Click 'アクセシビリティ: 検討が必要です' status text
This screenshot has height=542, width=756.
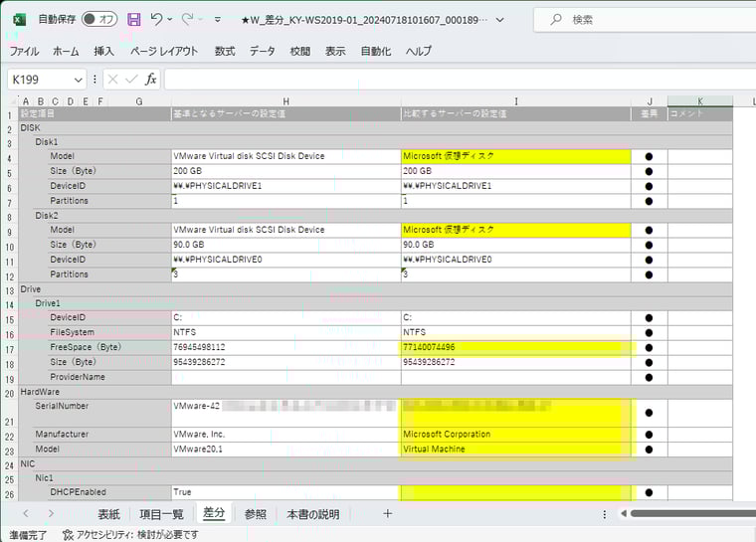click(137, 535)
